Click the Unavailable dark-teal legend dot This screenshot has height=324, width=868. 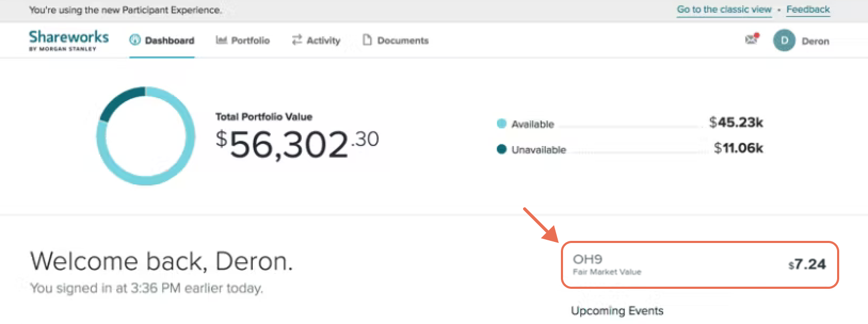click(x=501, y=149)
